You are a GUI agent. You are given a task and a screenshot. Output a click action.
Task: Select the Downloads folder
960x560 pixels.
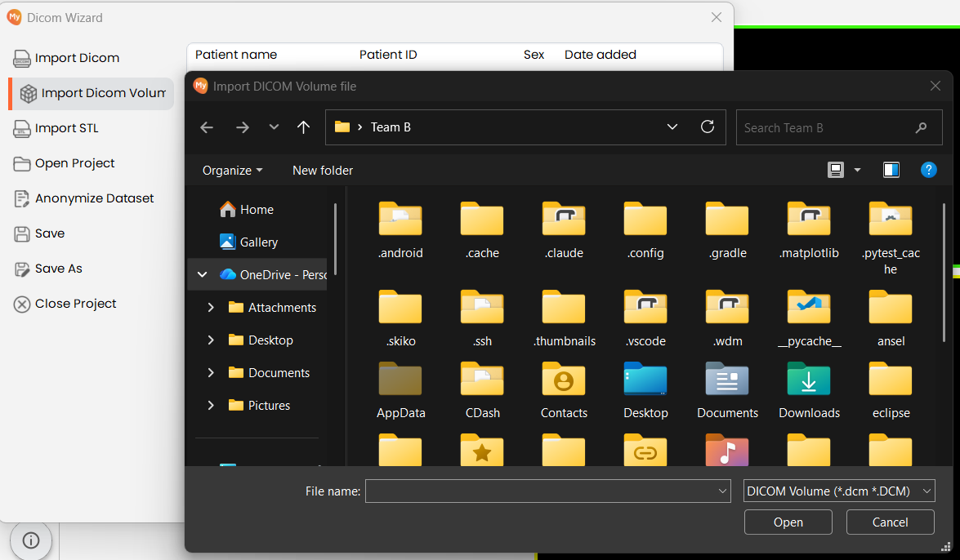point(809,390)
